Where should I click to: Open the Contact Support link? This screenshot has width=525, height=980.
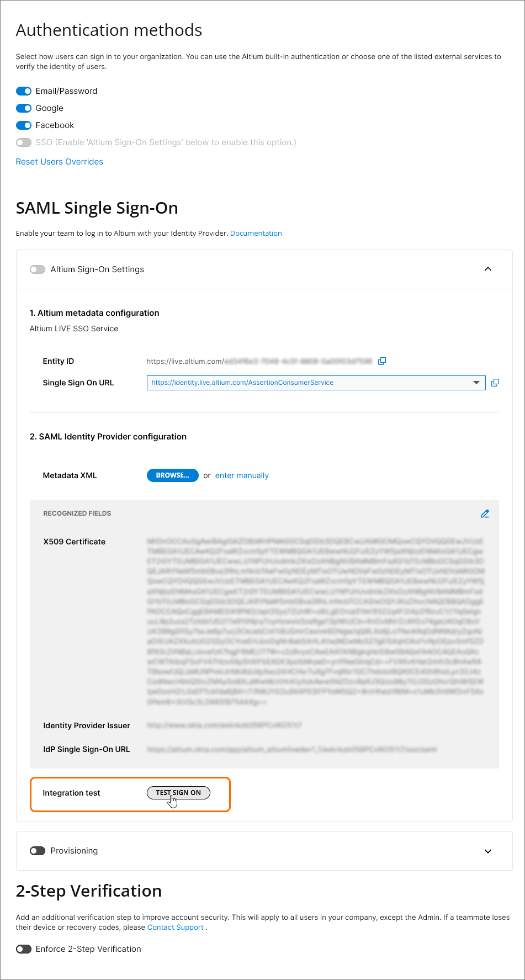pos(176,928)
